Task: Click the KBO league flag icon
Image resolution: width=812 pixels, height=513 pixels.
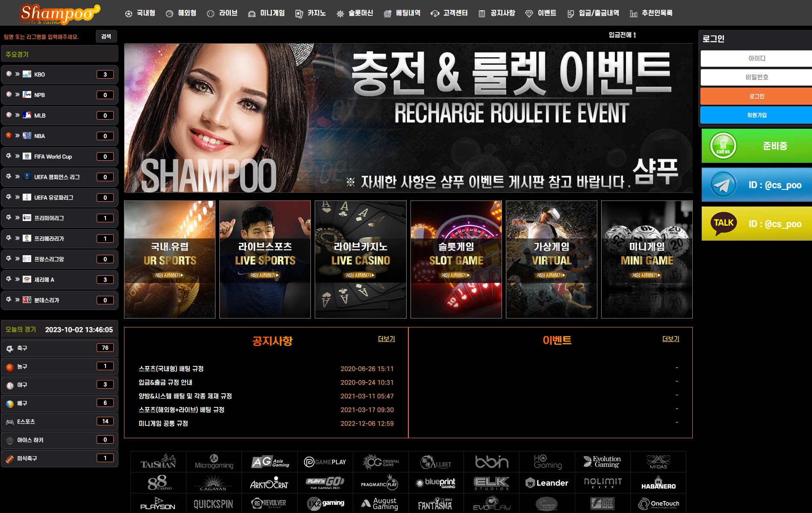Action: (x=27, y=74)
